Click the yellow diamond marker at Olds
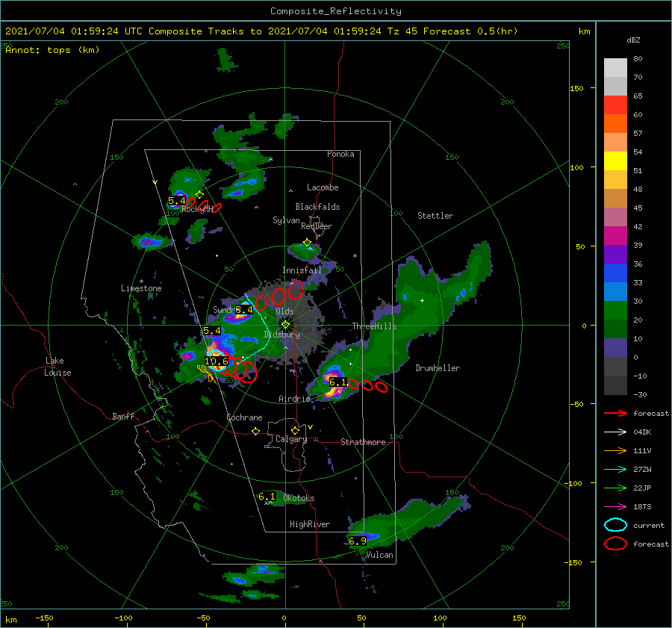The height and width of the screenshot is (628, 672). click(x=285, y=325)
